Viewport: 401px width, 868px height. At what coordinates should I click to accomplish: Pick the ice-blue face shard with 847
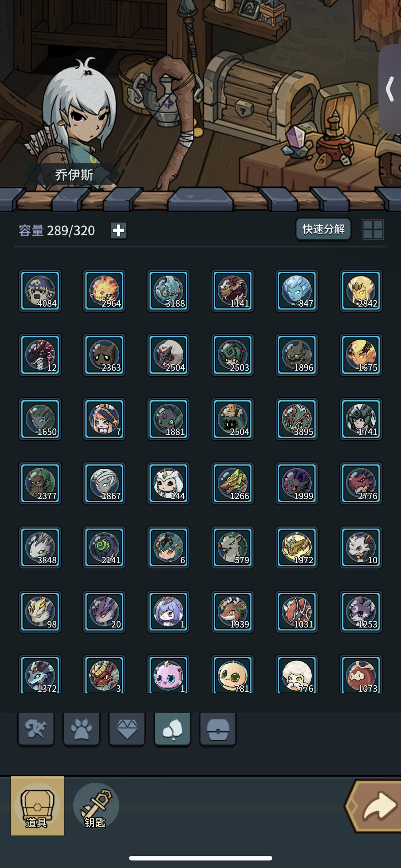tap(297, 291)
